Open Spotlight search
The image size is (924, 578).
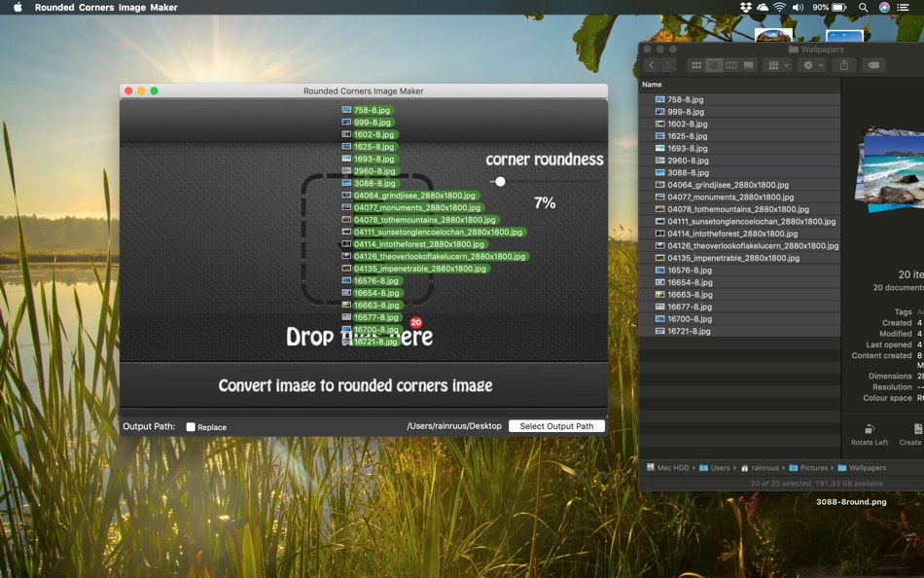pos(863,7)
